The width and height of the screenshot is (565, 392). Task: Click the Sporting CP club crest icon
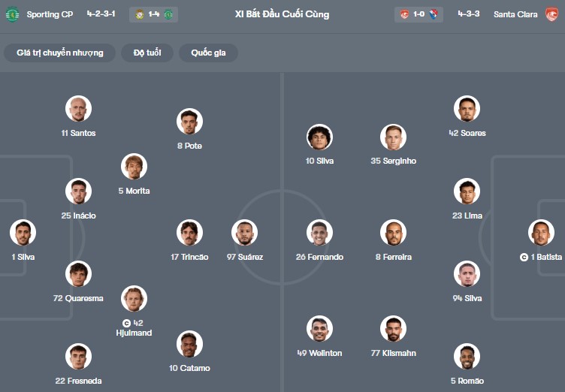pyautogui.click(x=12, y=14)
